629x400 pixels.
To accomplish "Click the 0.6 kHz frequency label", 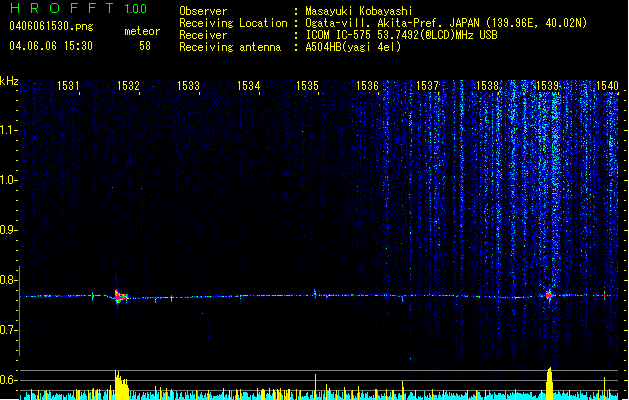I will tap(8, 380).
